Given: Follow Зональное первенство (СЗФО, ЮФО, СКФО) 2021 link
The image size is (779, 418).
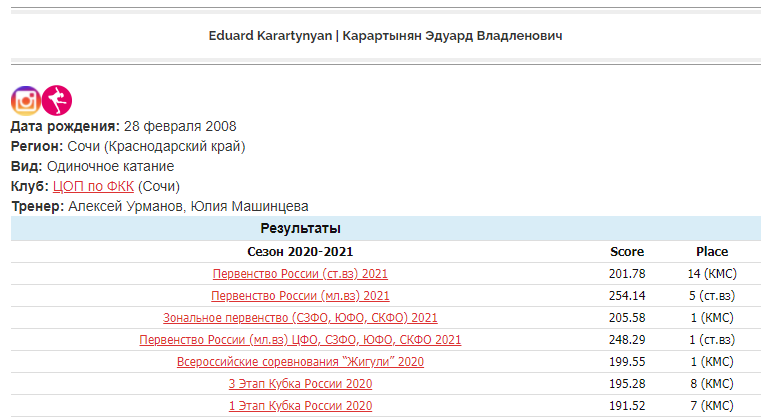Looking at the screenshot, I should coord(300,317).
